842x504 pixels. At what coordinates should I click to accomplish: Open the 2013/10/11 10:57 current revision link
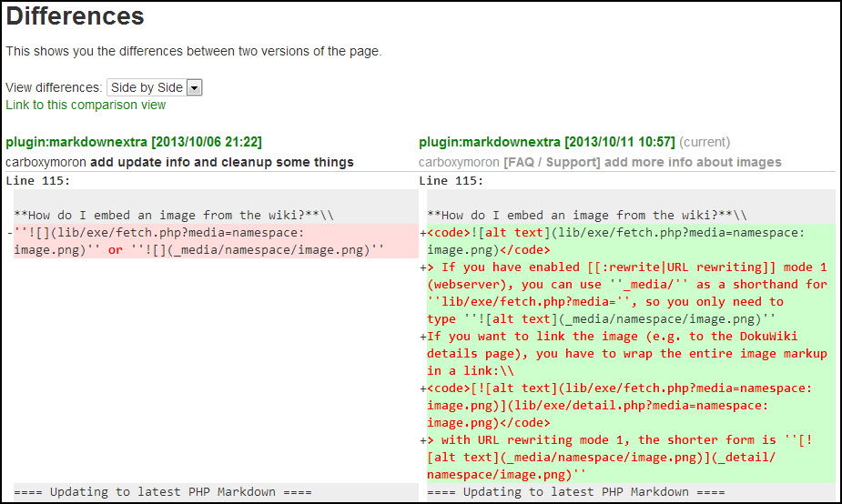coord(546,142)
